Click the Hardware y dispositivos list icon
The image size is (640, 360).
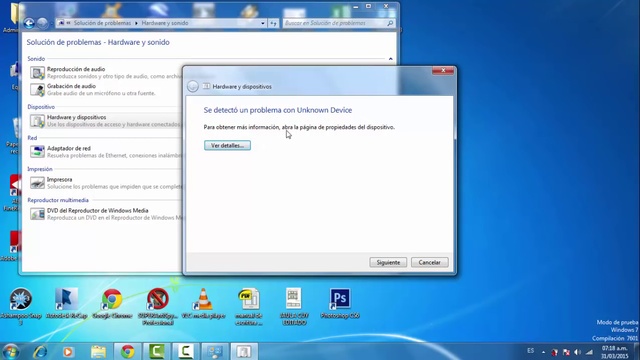[37, 120]
